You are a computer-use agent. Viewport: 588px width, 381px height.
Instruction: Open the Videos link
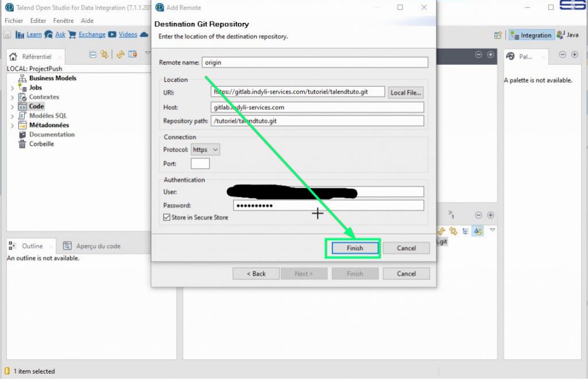pyautogui.click(x=128, y=34)
